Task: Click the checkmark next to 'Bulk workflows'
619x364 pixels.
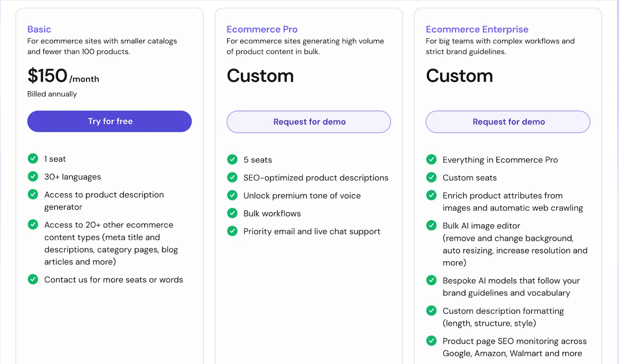Action: [x=232, y=213]
